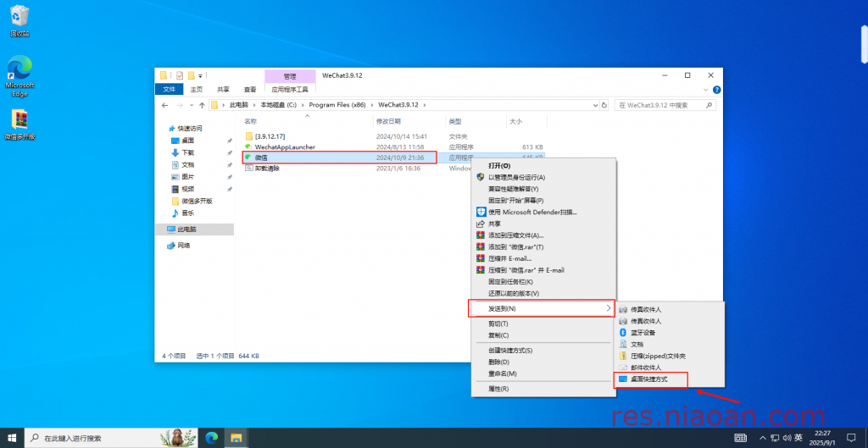Open 视频 in the navigation pane

click(x=187, y=189)
